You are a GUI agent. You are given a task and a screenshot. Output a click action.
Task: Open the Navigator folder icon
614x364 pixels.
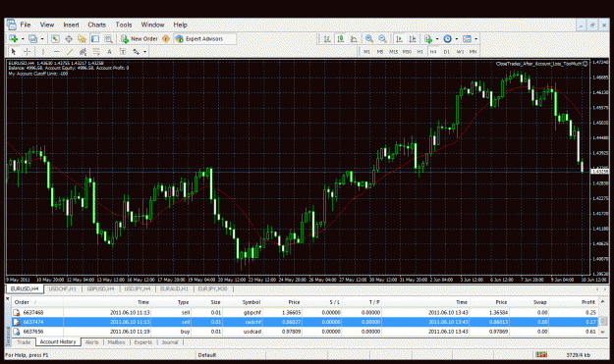82,38
